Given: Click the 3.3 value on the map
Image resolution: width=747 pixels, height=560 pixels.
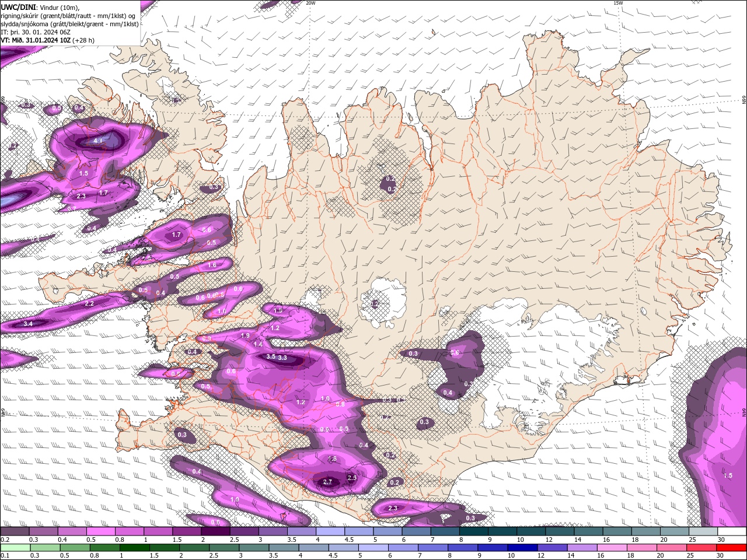Looking at the screenshot, I should coord(282,358).
